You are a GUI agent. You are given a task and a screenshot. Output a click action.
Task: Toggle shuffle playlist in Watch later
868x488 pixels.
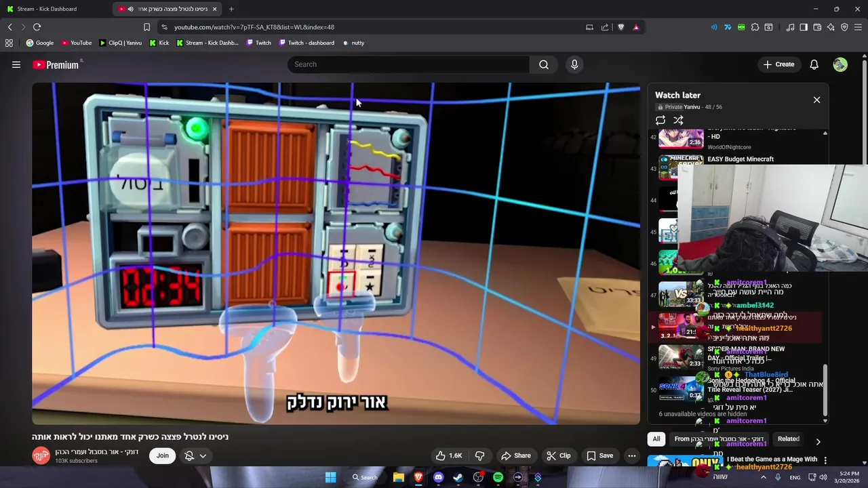point(678,120)
